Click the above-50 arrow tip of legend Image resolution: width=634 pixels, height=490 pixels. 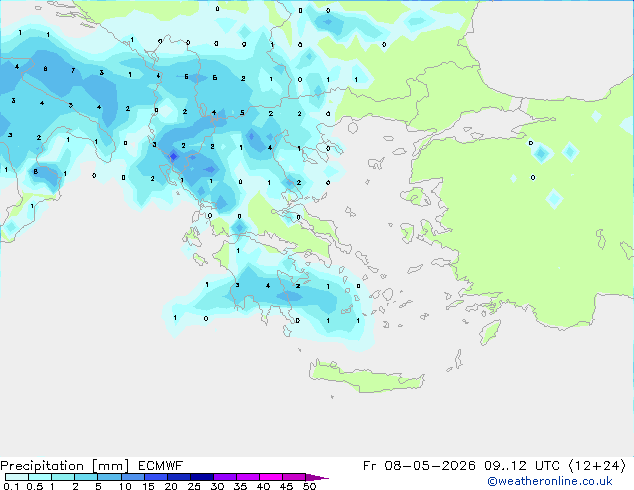[x=317, y=477]
